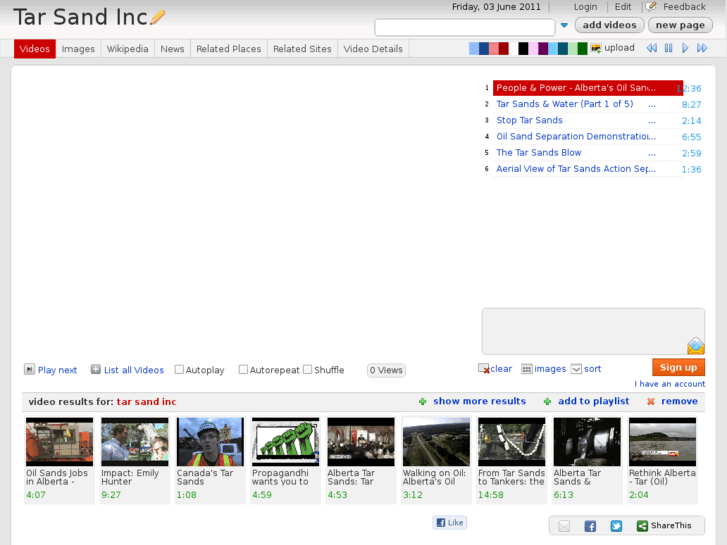Pause playback using the pause icon
The image size is (727, 545).
tap(668, 48)
